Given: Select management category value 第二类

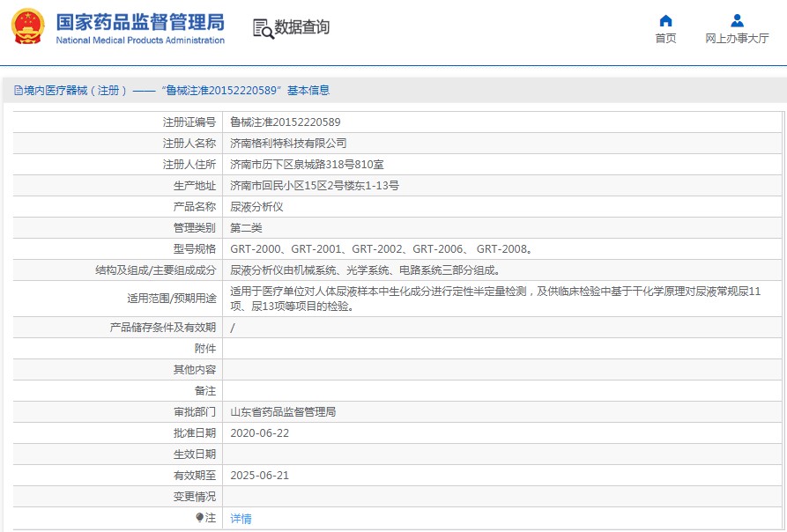Looking at the screenshot, I should pos(246,228).
